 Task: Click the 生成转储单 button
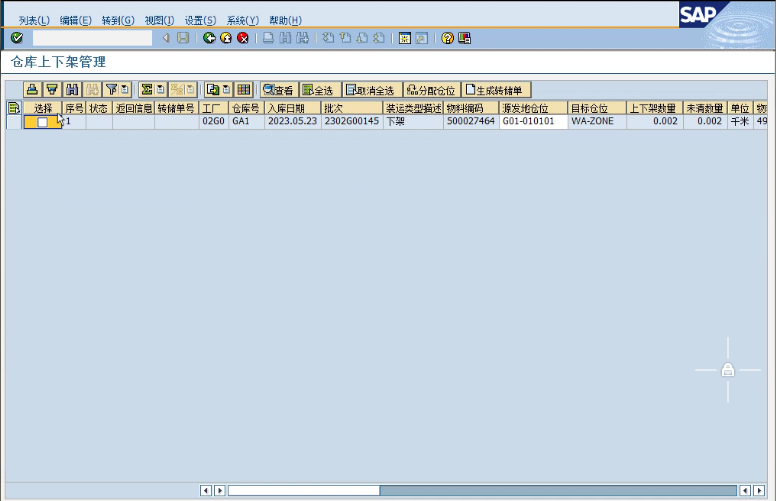tap(497, 90)
